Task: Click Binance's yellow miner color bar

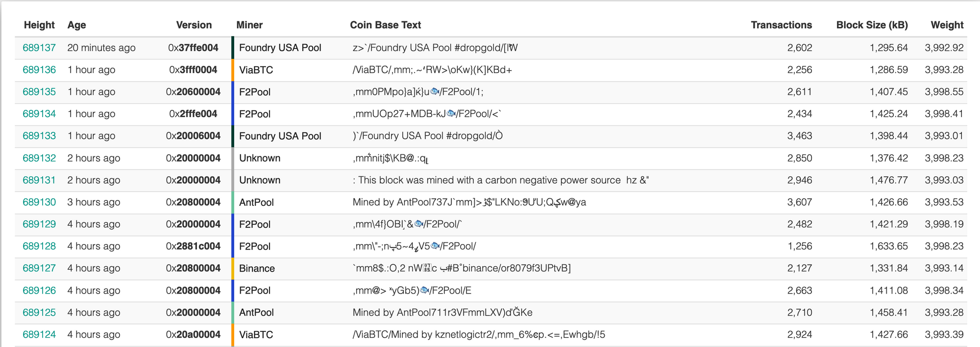Action: coord(233,268)
